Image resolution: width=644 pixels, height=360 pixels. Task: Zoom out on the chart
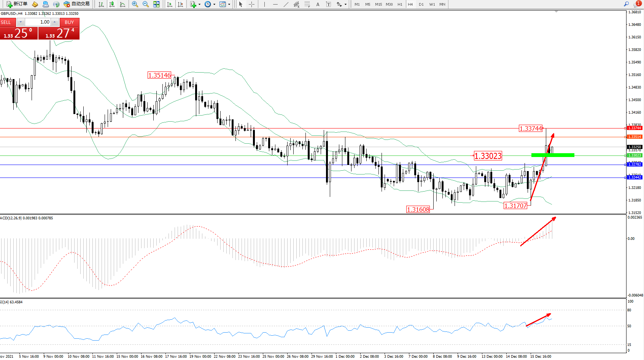[145, 4]
